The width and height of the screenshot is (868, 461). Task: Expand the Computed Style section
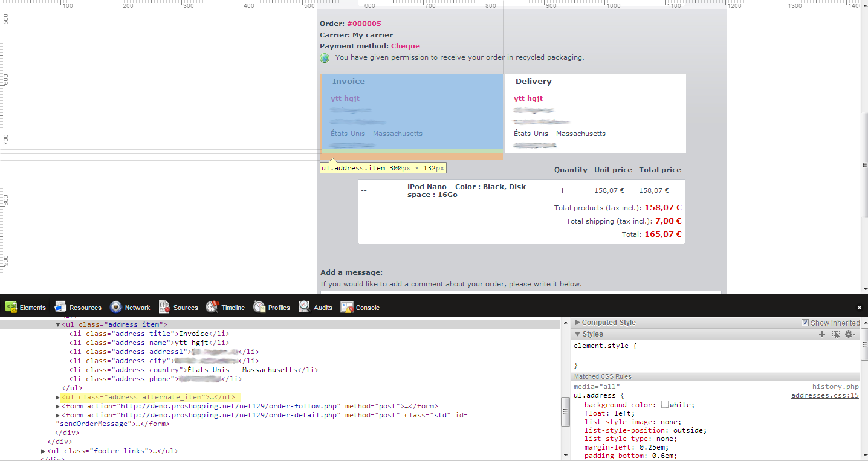(x=578, y=323)
